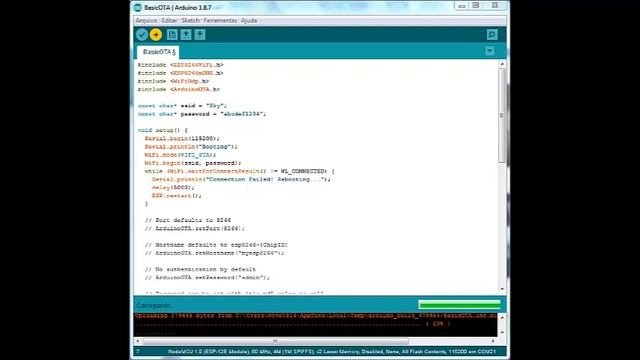Click the upload percentage in console
Image resolution: width=640 pixels, height=360 pixels.
(438, 324)
